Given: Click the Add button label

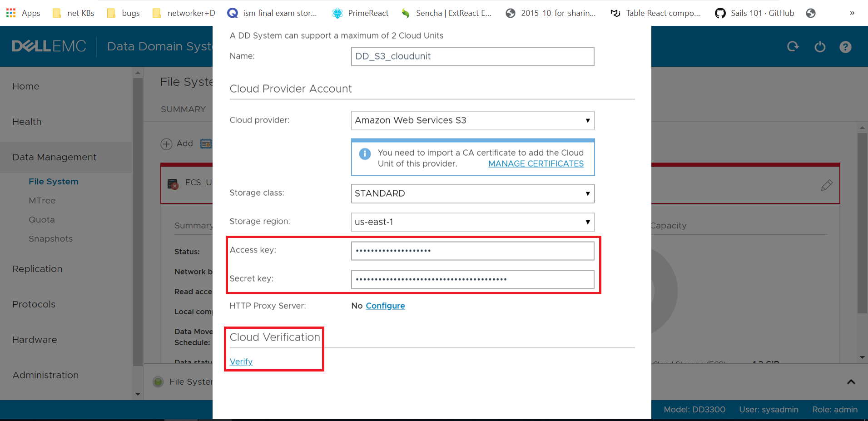Looking at the screenshot, I should click(185, 144).
